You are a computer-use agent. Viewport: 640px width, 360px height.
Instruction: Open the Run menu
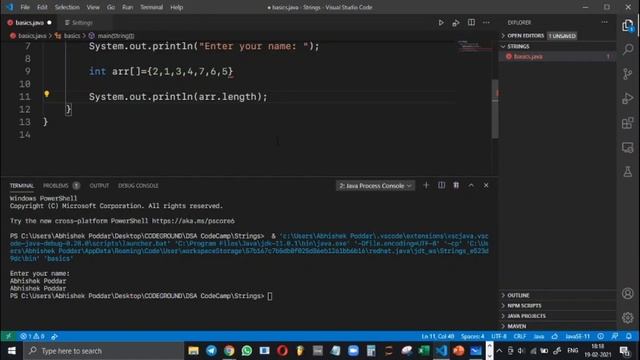[x=127, y=7]
